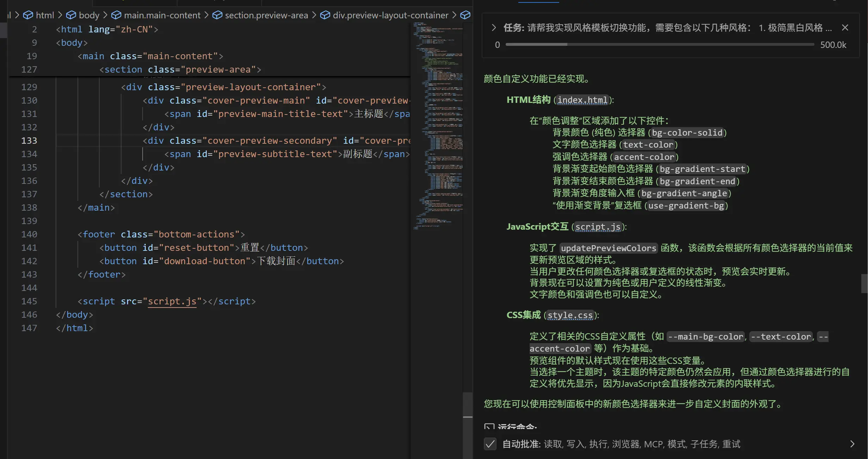The image size is (868, 459).
Task: Toggle the 自动批准 auto-approve checkbox
Action: coord(490,444)
